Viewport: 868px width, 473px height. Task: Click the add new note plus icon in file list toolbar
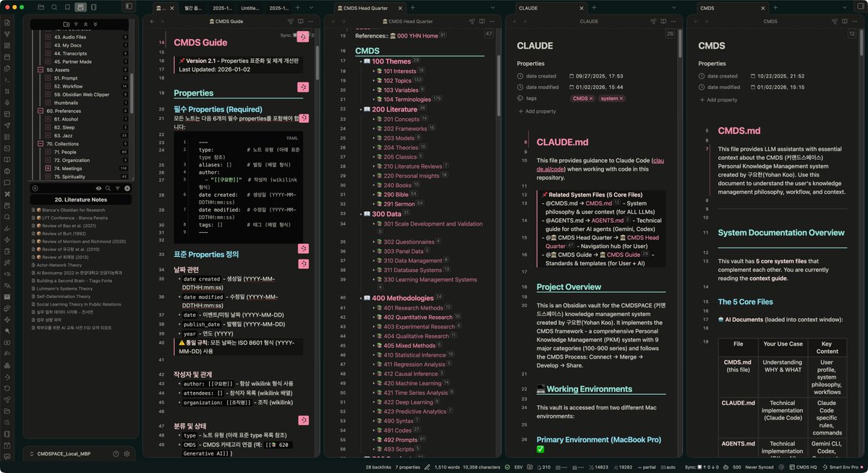point(127,188)
